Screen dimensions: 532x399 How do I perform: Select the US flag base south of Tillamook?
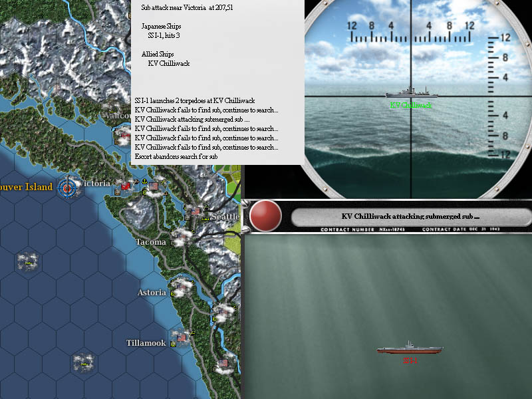click(223, 363)
